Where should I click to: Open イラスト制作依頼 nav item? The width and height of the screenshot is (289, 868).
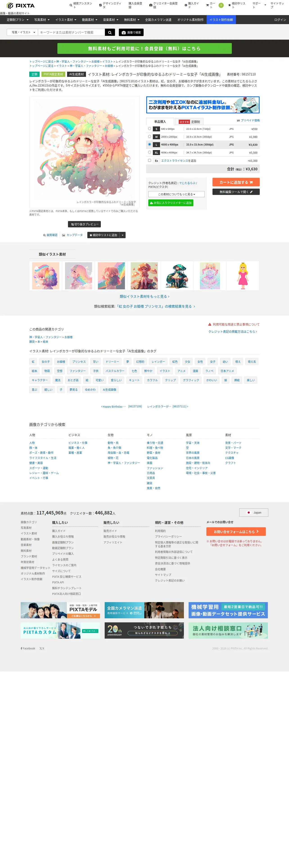pos(221,20)
